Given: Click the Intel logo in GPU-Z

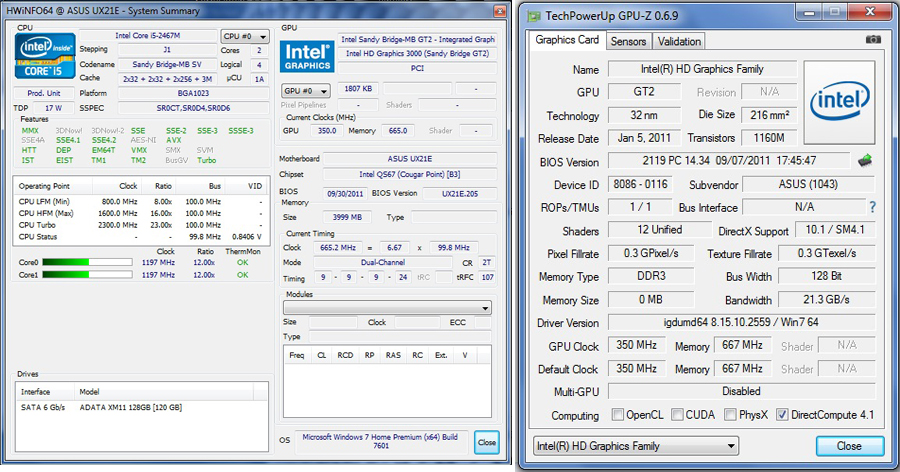Looking at the screenshot, I should point(839,102).
